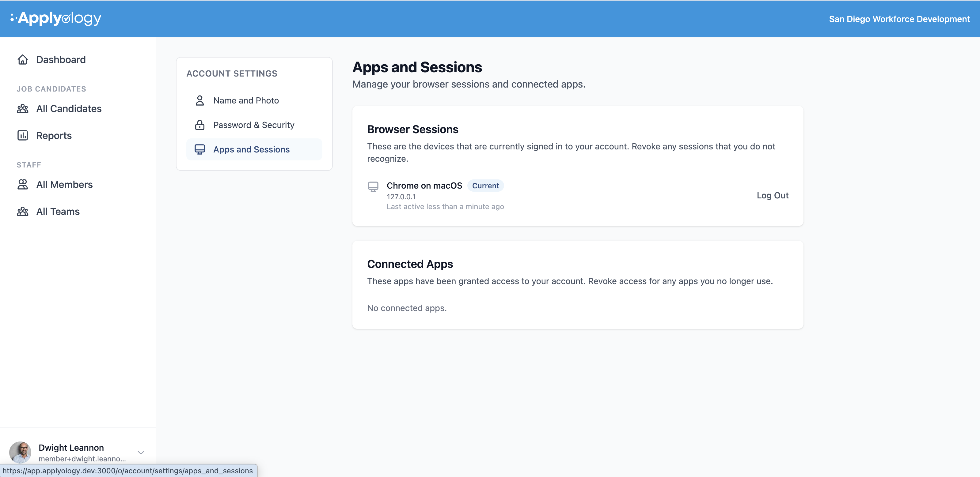Click the All Teams group icon
The image size is (980, 477).
click(x=22, y=211)
